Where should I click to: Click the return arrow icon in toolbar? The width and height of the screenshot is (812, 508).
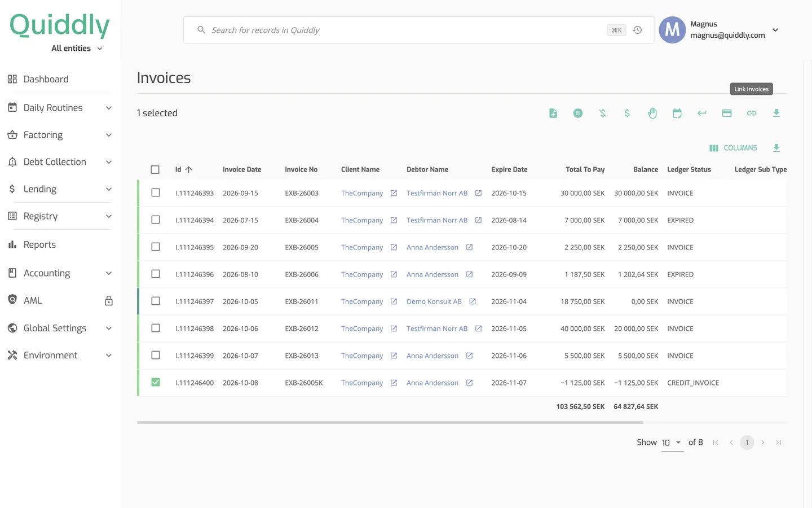pyautogui.click(x=702, y=113)
